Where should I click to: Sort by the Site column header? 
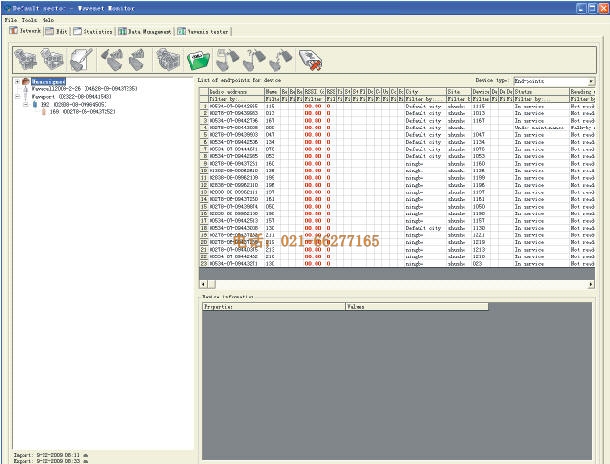[x=459, y=92]
